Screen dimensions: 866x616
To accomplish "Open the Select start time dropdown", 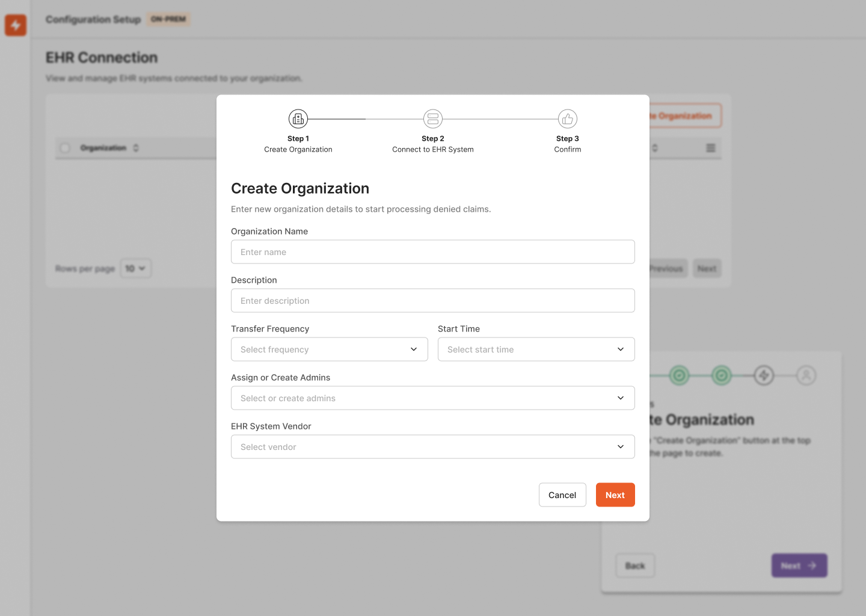I will [536, 349].
